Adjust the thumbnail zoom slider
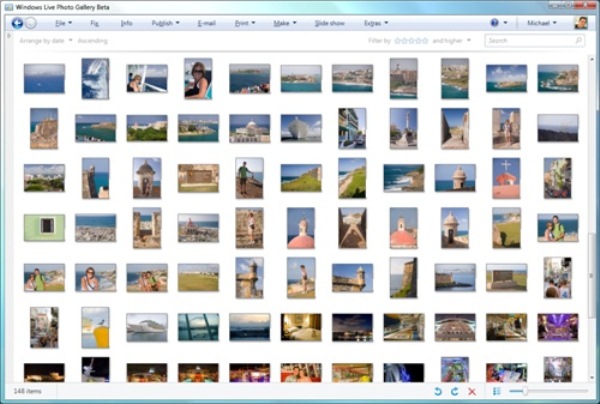 pyautogui.click(x=523, y=391)
